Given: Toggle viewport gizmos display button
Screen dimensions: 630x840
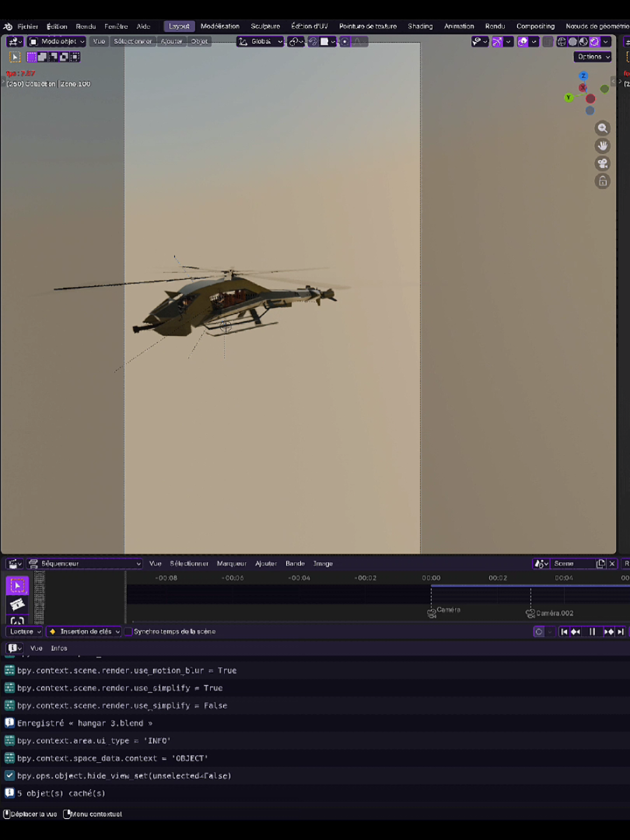Looking at the screenshot, I should (498, 42).
